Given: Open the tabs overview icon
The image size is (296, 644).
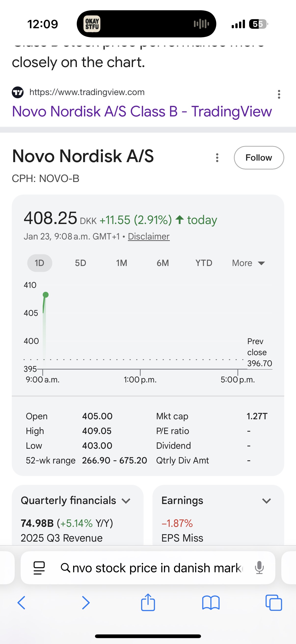Looking at the screenshot, I should [x=274, y=603].
